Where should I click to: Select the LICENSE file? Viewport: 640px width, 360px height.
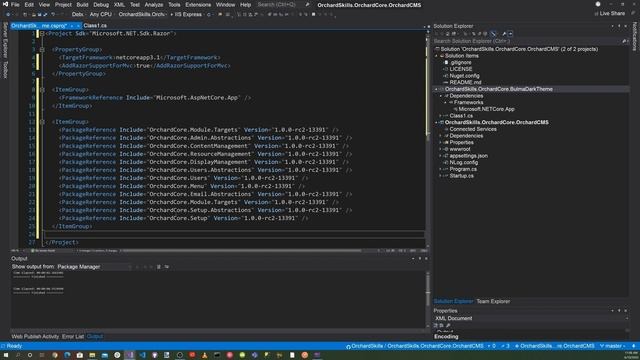pos(461,69)
